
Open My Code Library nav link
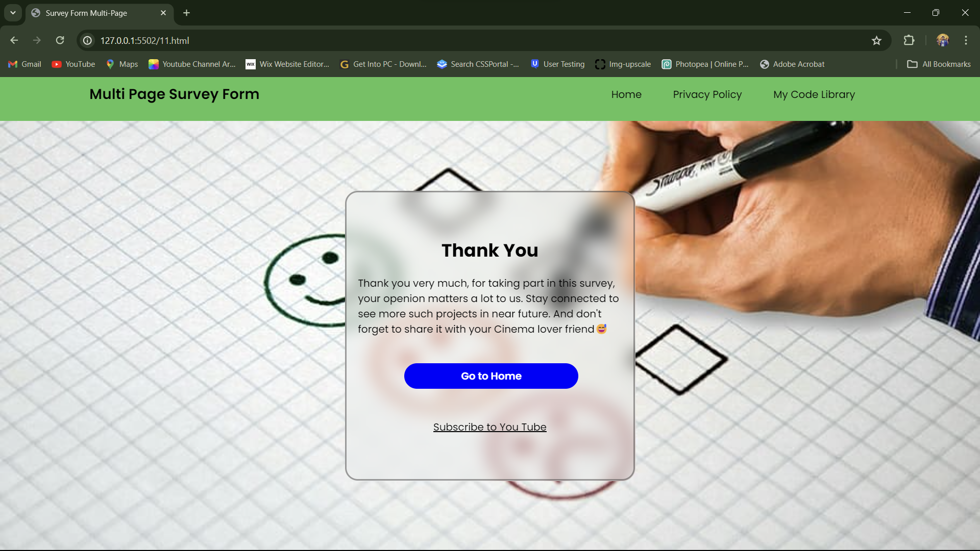coord(814,94)
